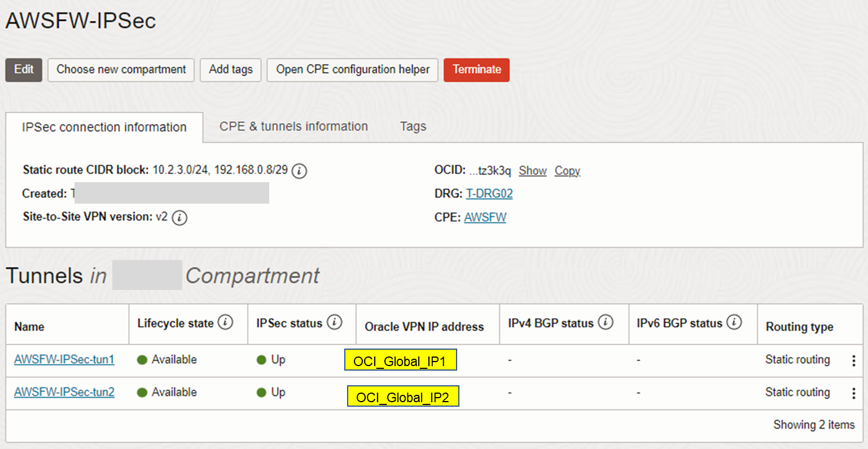
Task: Click the Edit button
Action: point(23,70)
